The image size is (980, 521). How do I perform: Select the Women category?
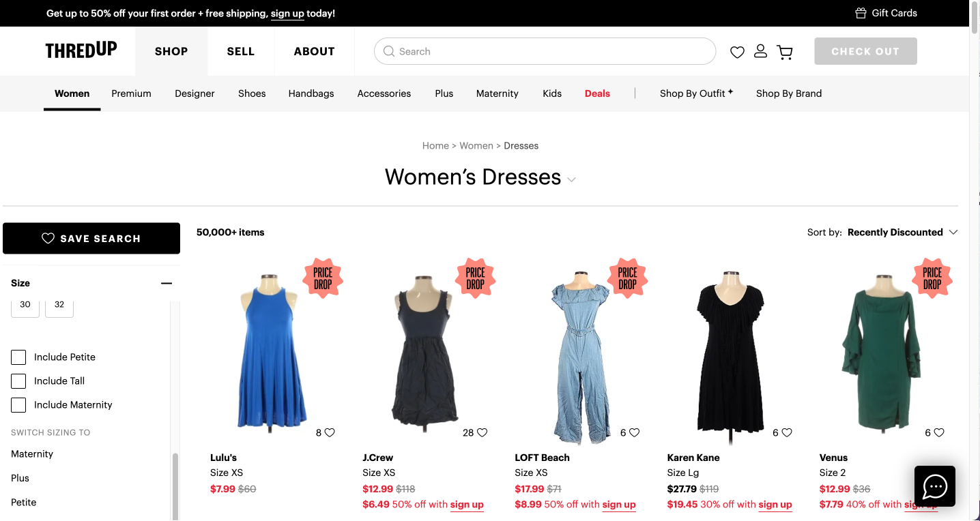pyautogui.click(x=72, y=93)
